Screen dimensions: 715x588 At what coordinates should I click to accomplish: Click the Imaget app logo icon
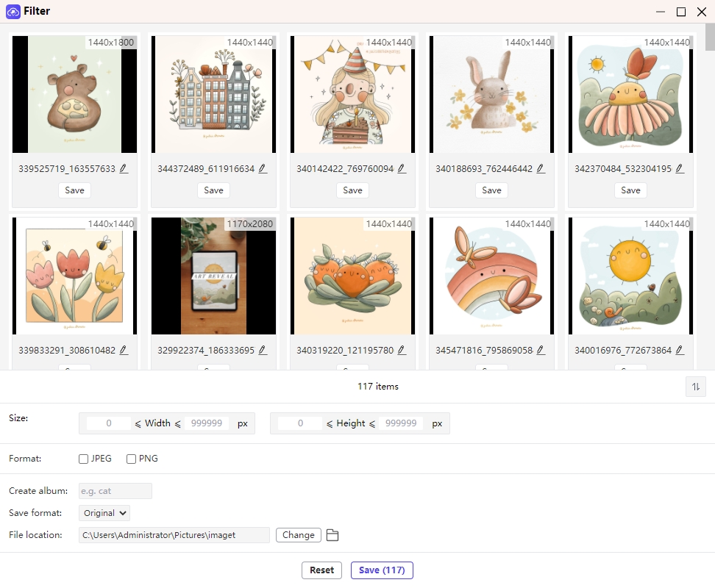pyautogui.click(x=13, y=11)
